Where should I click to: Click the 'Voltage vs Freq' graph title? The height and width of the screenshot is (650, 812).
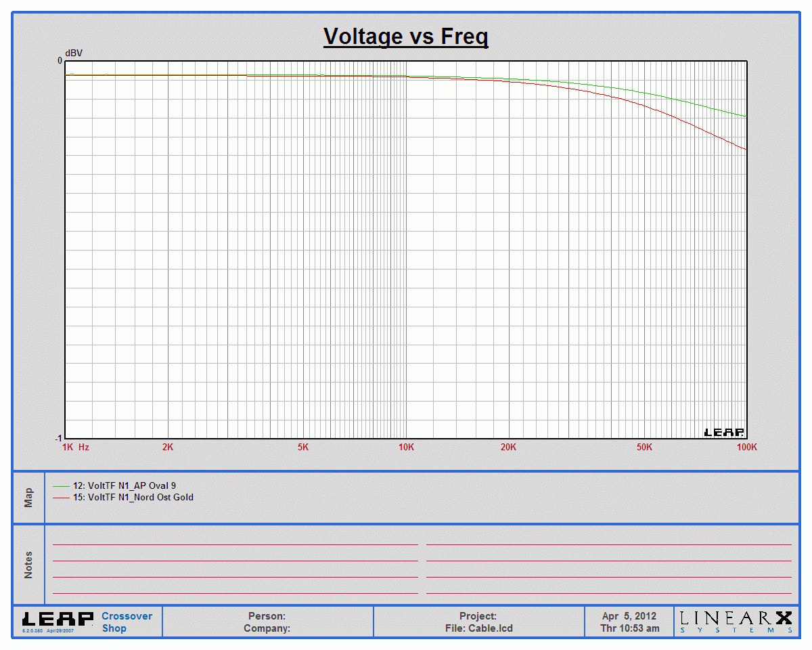[405, 36]
